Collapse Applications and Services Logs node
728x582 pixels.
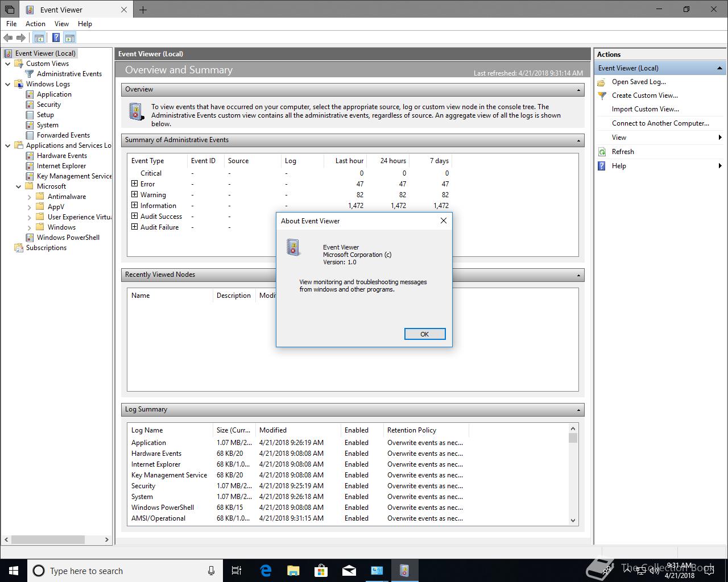pyautogui.click(x=8, y=145)
